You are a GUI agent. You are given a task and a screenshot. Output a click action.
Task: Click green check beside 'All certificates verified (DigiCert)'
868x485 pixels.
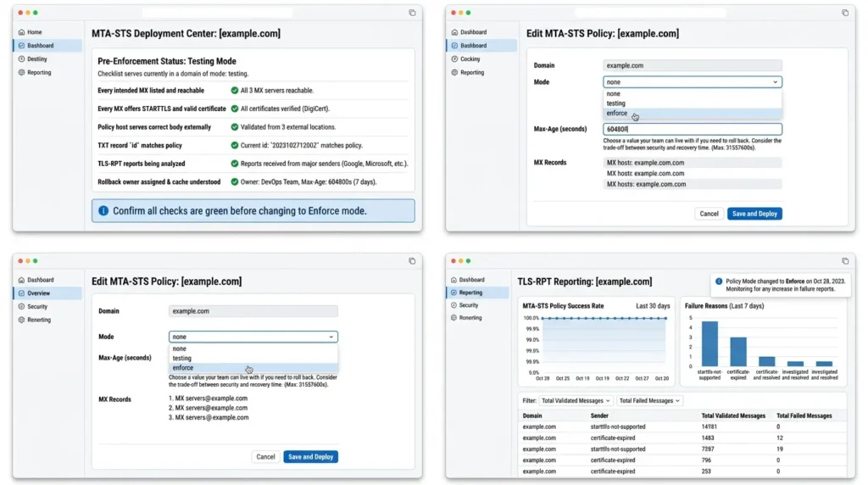tap(235, 109)
